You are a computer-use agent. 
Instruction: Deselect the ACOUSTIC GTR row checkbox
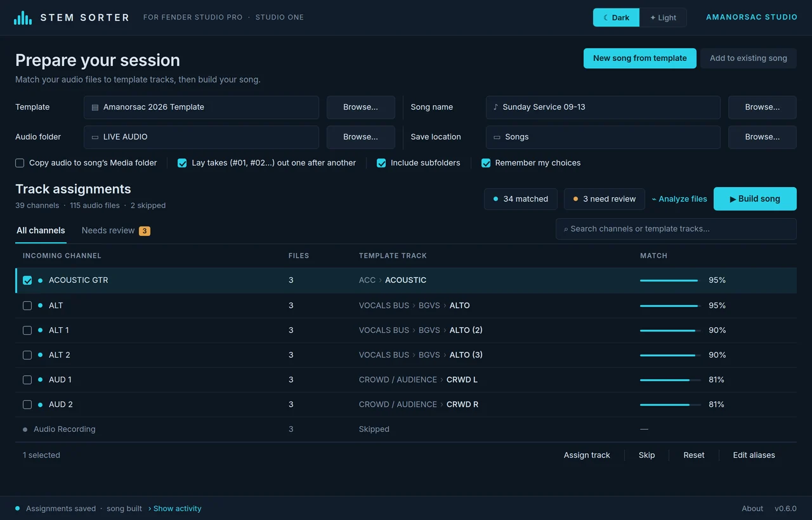tap(27, 280)
